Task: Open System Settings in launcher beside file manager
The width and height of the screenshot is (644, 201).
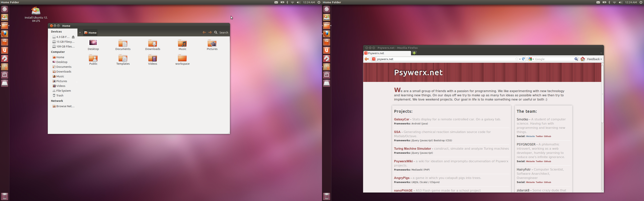Action: pos(5,58)
